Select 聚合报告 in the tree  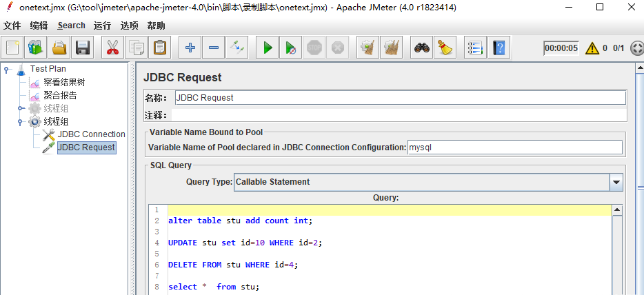click(x=61, y=96)
